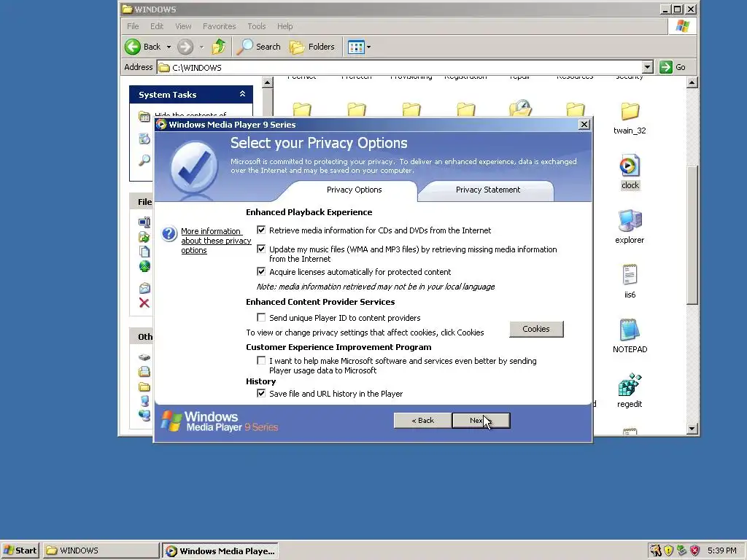Click the globe publish icon in File tasks
747x560 pixels.
point(144,266)
